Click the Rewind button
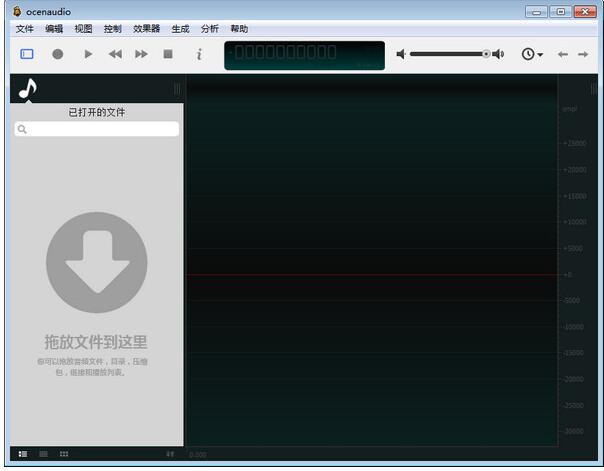 point(115,54)
